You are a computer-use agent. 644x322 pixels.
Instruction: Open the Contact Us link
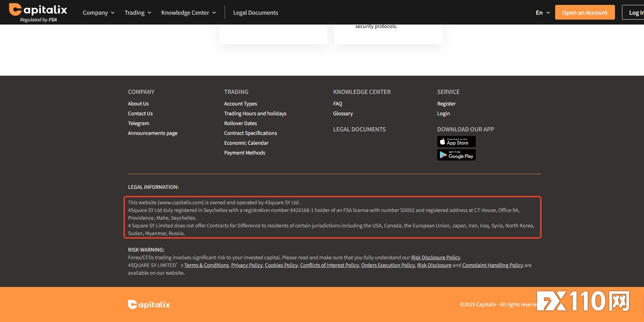(140, 113)
